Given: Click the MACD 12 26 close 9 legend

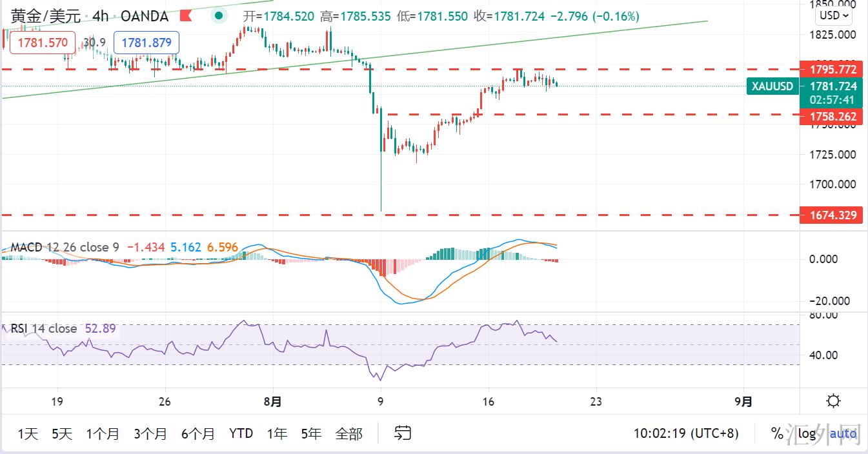Looking at the screenshot, I should tap(65, 247).
